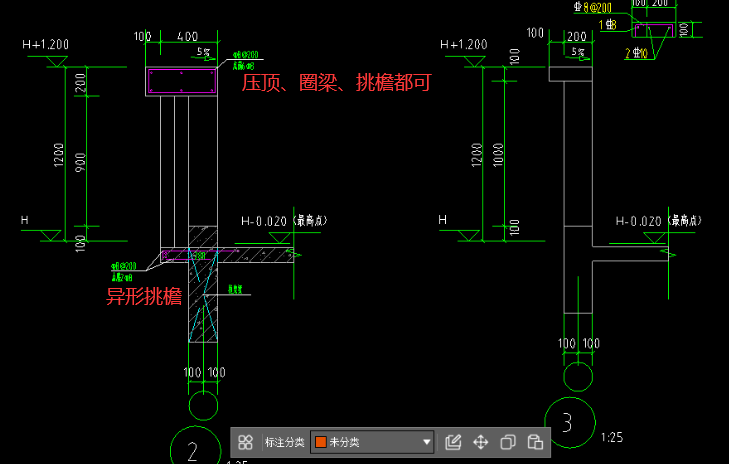Select the red note 异形挑檐
Screen dimensions: 729x464
[x=144, y=296]
